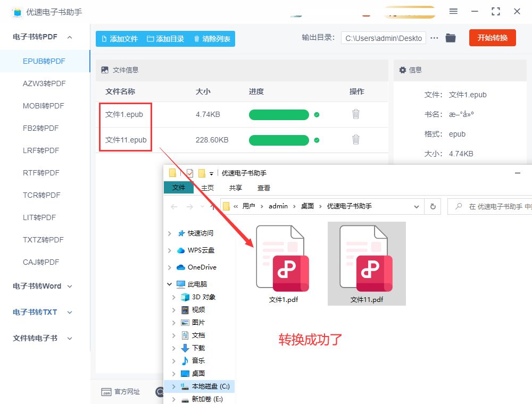Click progress bar of 文件11.epub
Image resolution: width=532 pixels, height=404 pixels.
pyautogui.click(x=279, y=140)
